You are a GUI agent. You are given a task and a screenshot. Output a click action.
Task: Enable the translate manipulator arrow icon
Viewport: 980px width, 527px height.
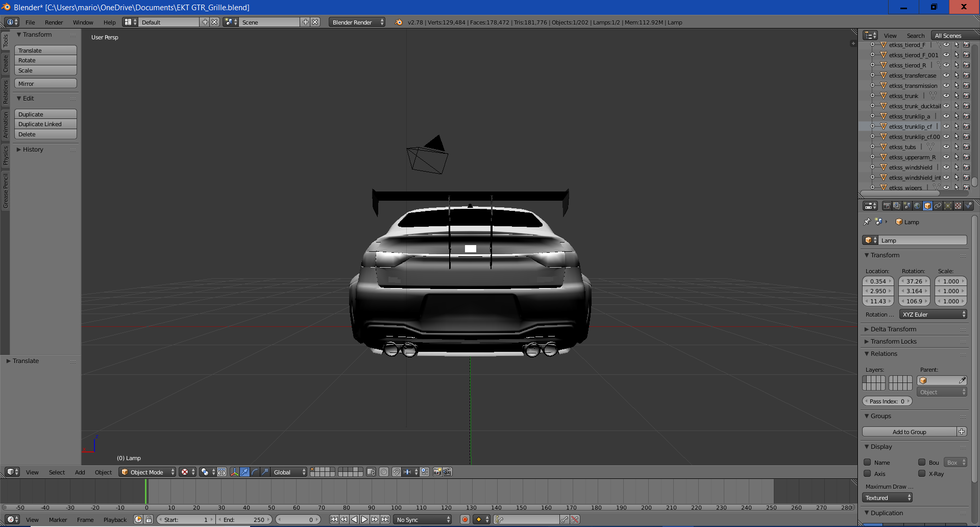coord(244,472)
